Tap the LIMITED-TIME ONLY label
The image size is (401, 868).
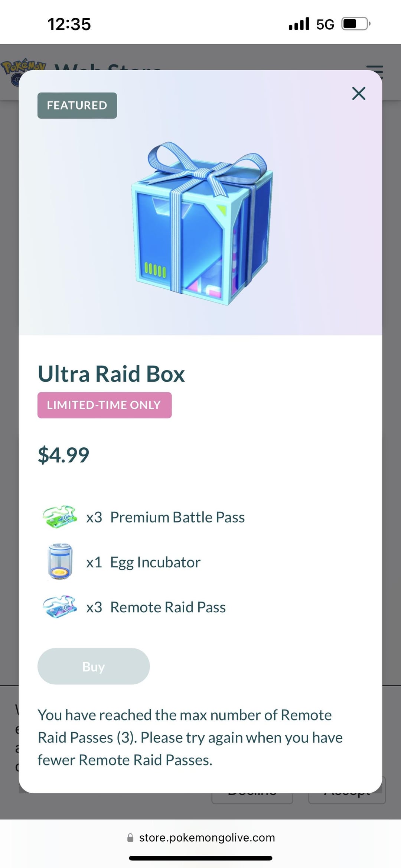tap(104, 405)
